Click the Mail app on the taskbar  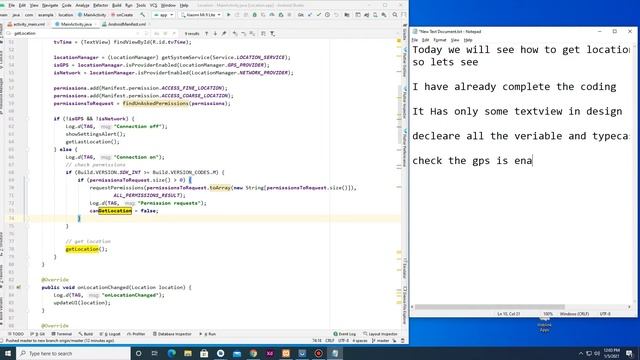pyautogui.click(x=237, y=353)
